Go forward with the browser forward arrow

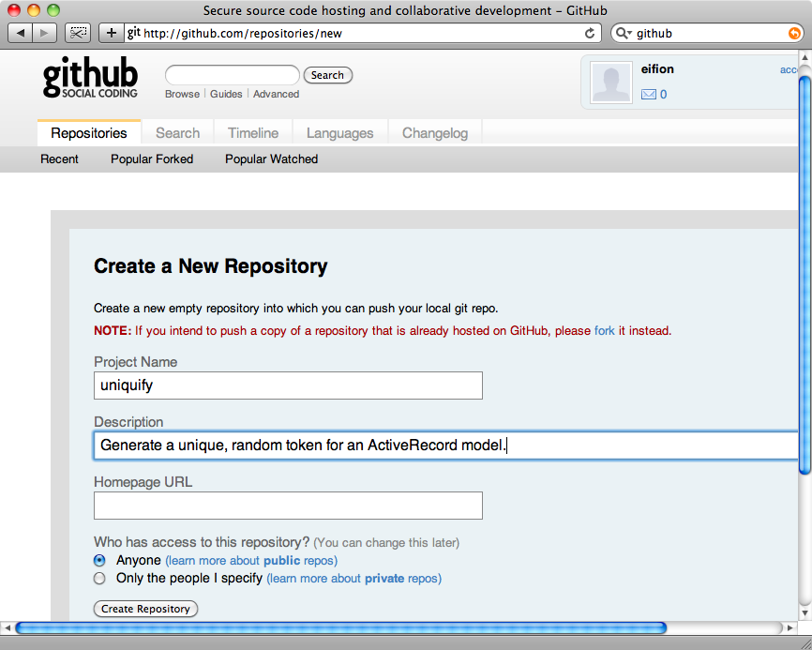(x=44, y=33)
